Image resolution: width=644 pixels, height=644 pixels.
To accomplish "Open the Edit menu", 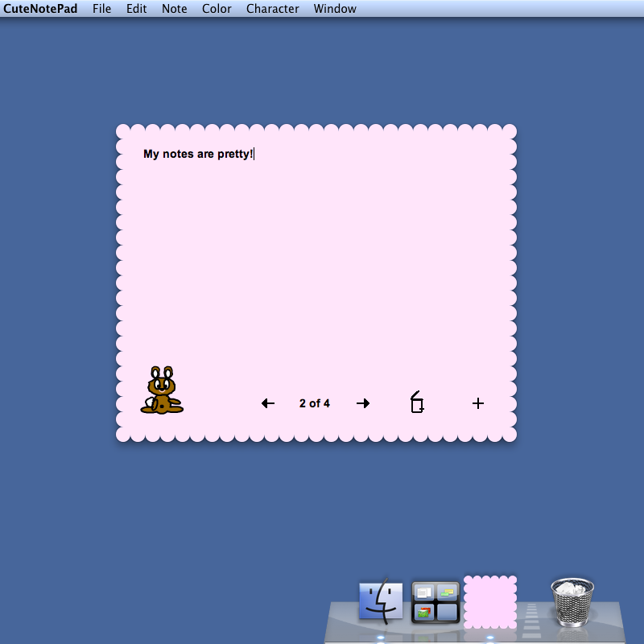I will coord(136,9).
